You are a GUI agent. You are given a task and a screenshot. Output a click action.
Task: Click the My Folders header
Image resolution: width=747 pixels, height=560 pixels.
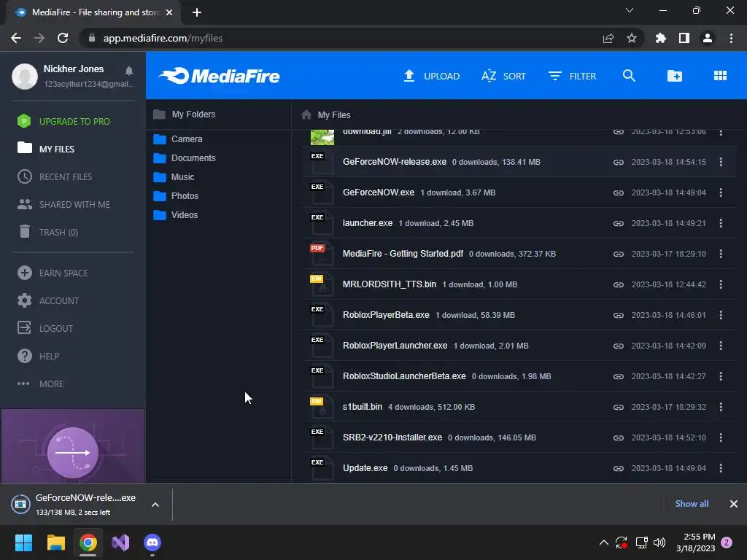pos(185,114)
